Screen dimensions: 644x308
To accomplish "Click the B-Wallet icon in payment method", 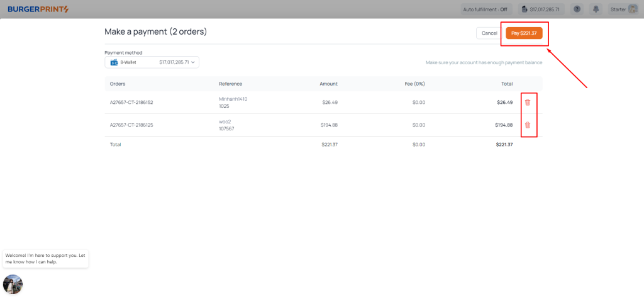I will click(x=114, y=62).
